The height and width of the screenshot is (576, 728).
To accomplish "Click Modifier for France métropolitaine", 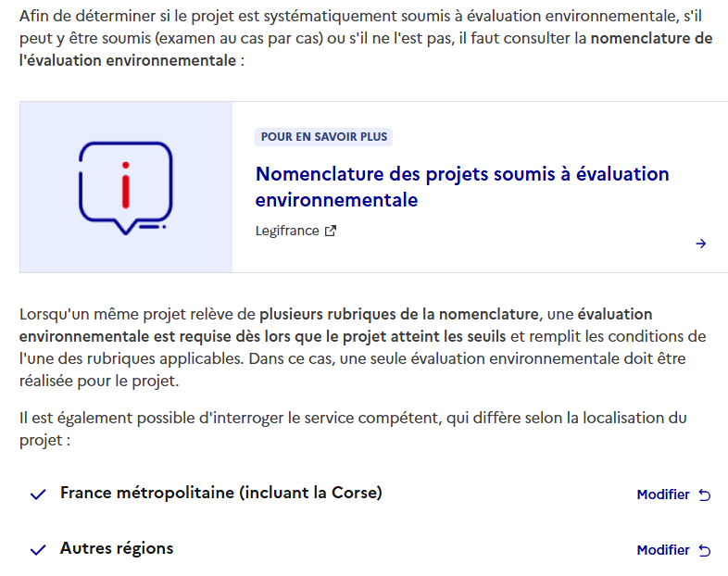I will [663, 495].
